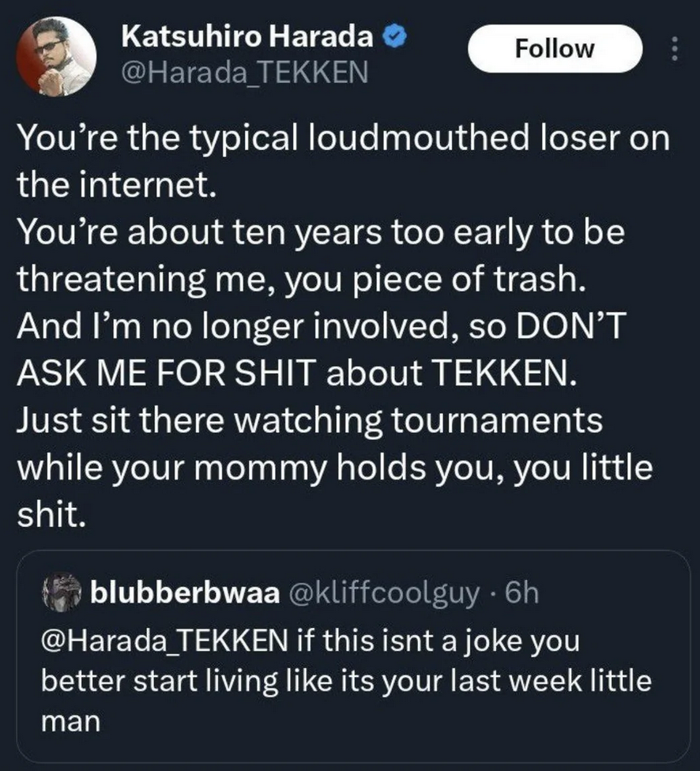Click the blue verified badge

click(x=394, y=37)
